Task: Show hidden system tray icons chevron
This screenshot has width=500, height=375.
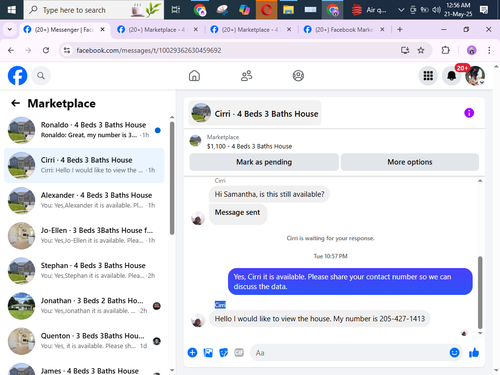Action: point(401,10)
